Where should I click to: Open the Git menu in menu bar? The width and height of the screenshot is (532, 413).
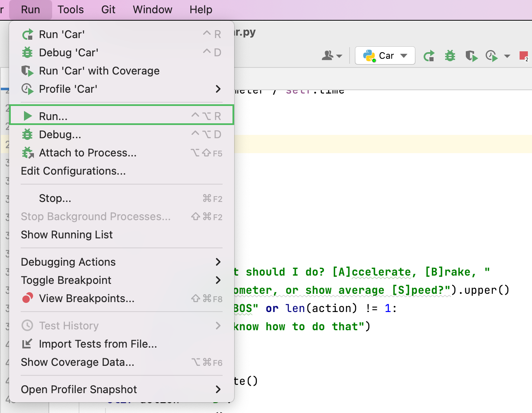point(108,10)
